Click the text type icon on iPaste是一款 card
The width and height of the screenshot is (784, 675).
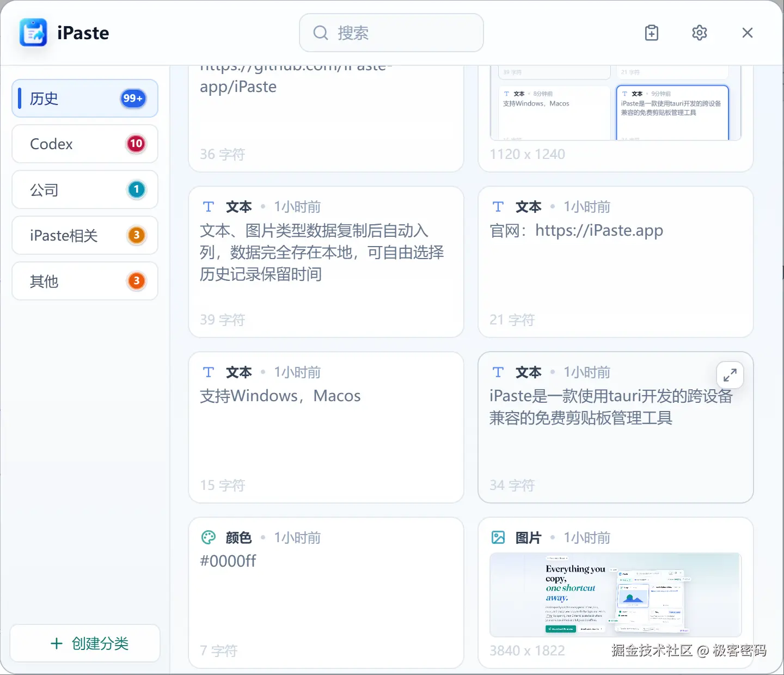pos(498,372)
